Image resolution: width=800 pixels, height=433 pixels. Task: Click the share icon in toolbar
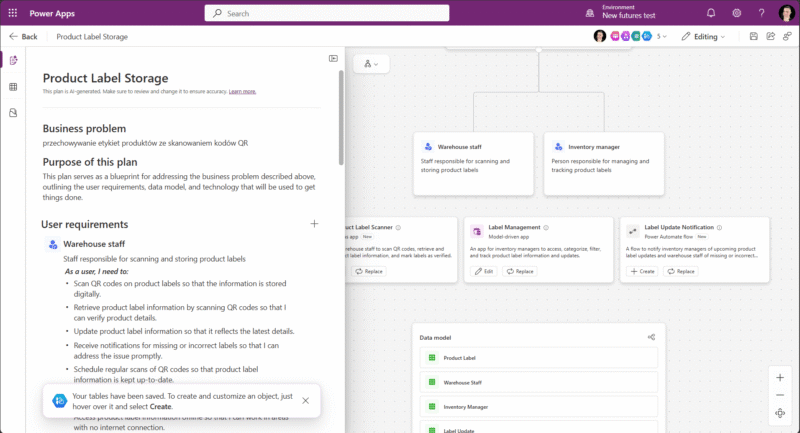771,36
